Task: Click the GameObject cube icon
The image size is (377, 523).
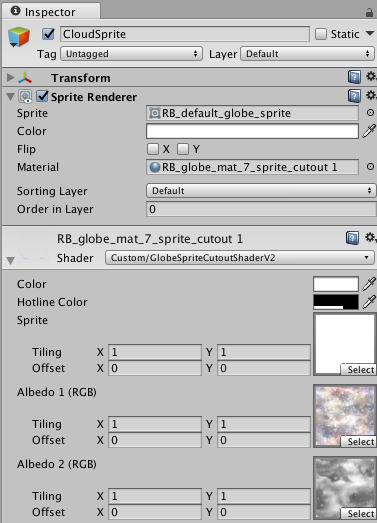Action: click(x=19, y=37)
